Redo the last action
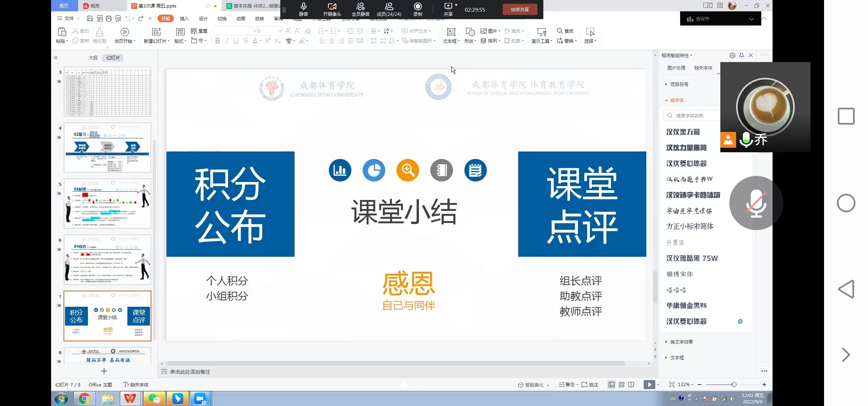Image resolution: width=868 pixels, height=406 pixels. coord(141,18)
